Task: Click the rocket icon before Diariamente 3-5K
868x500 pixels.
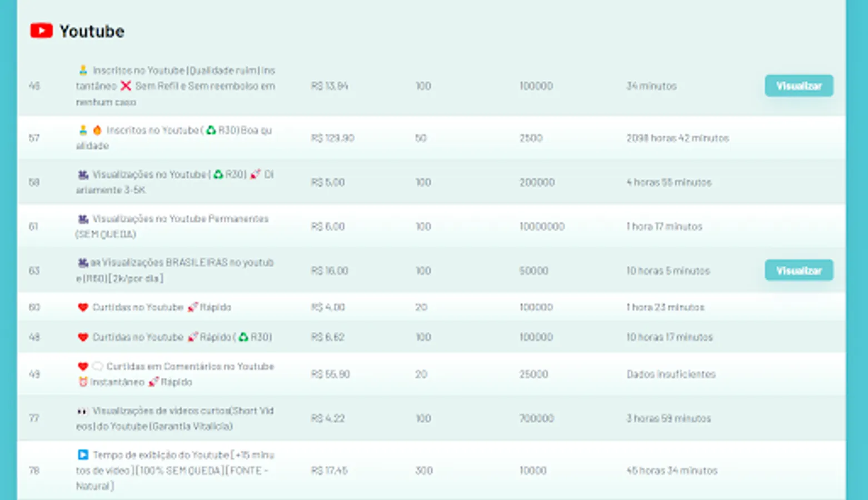Action: point(255,174)
